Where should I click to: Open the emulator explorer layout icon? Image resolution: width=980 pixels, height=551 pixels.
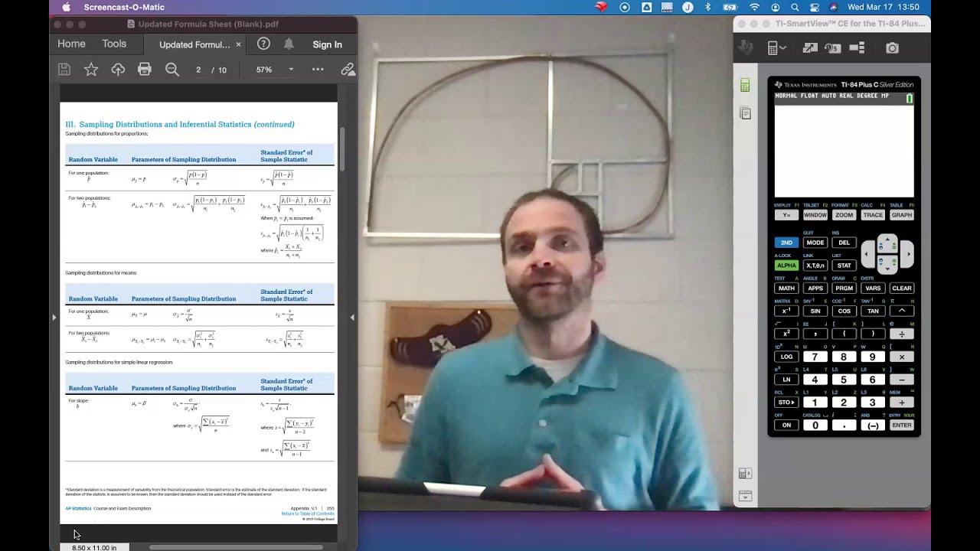[857, 48]
